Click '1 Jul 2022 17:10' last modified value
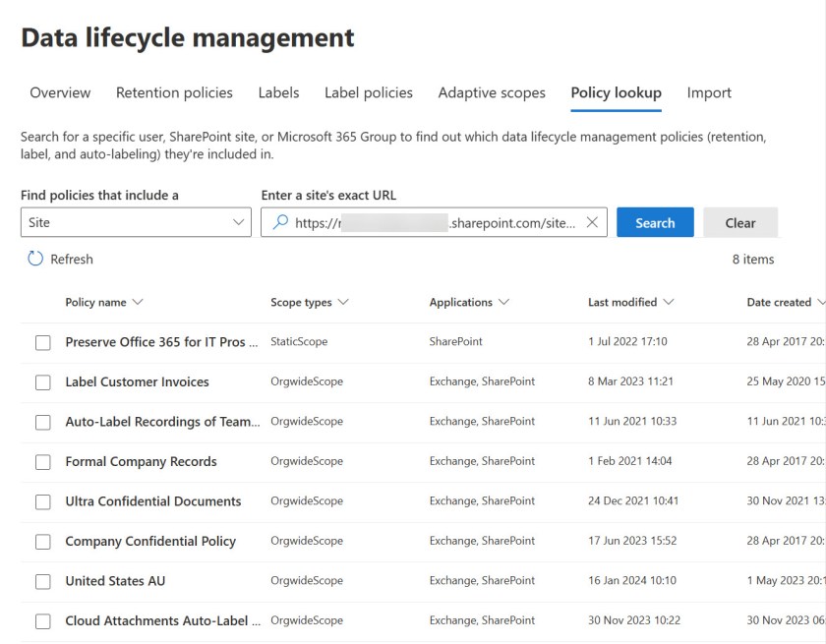Viewport: 826px width, 644px height. (627, 342)
